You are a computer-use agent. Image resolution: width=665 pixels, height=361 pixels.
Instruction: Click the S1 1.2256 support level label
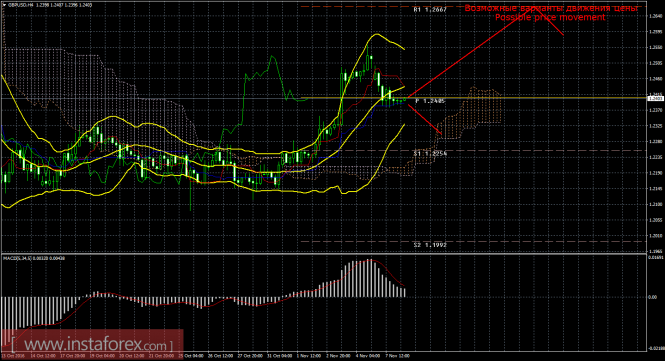coord(430,153)
